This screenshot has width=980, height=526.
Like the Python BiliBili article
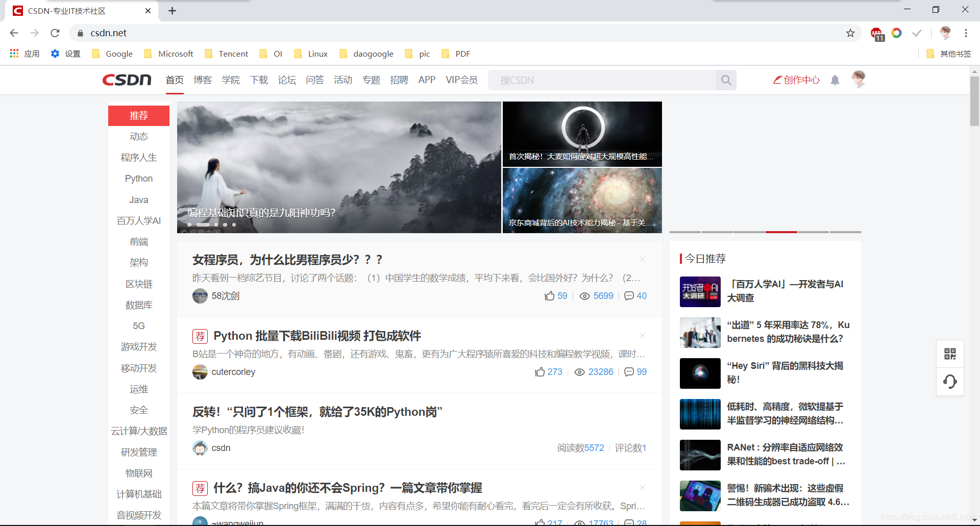click(540, 372)
